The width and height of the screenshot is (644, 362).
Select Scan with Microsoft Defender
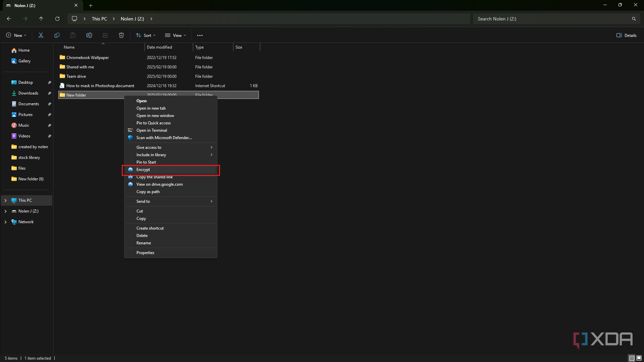[x=171, y=138]
